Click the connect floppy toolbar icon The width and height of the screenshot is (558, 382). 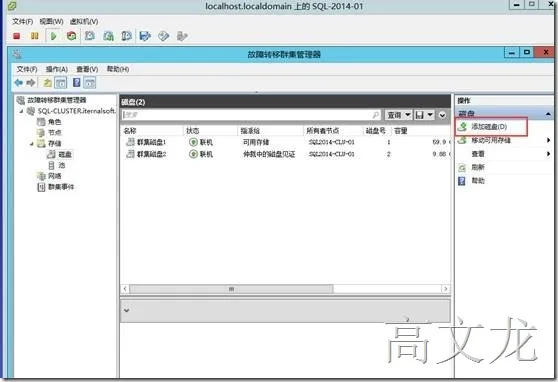pos(145,36)
